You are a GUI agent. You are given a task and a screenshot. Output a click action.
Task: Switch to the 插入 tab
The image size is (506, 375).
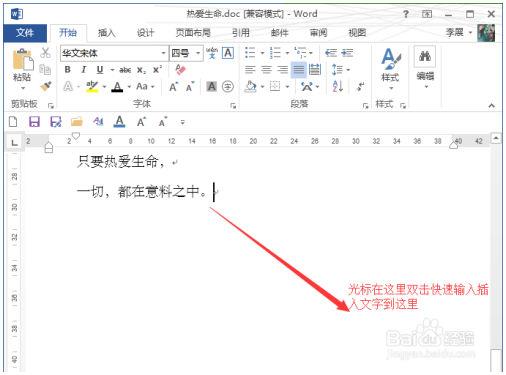pos(106,33)
